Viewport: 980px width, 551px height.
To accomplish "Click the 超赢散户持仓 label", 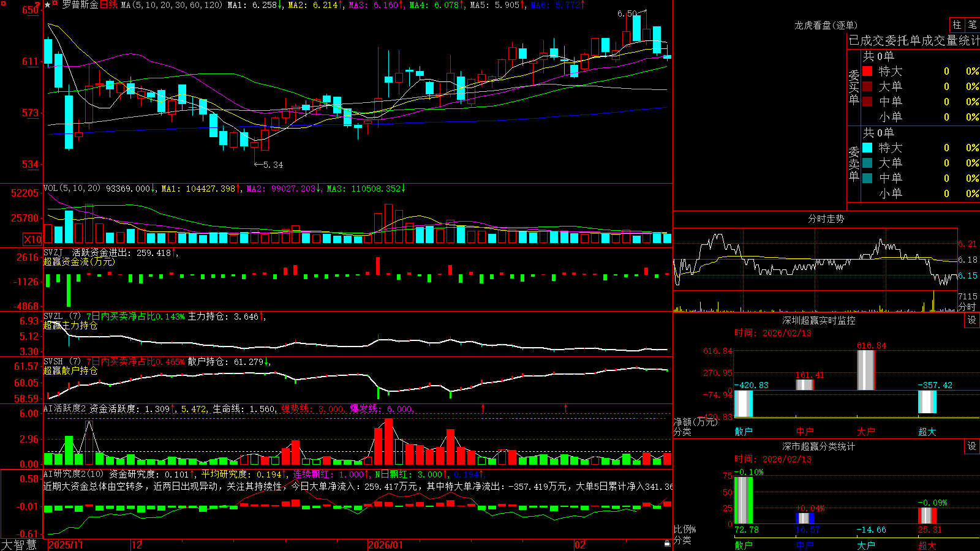I will (70, 370).
